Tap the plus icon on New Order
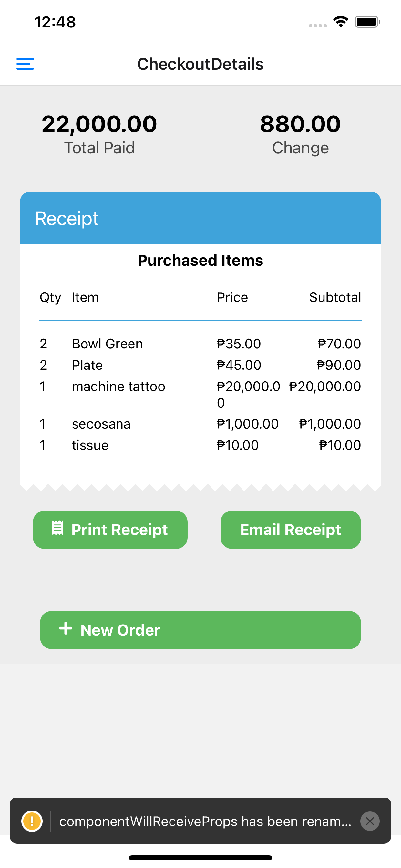The image size is (401, 868). 66,628
